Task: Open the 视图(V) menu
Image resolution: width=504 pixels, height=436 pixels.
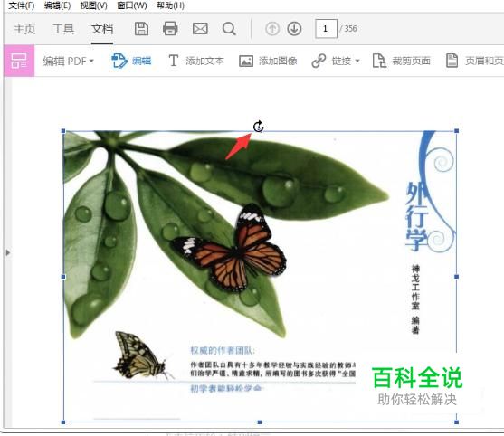Action: pos(93,5)
